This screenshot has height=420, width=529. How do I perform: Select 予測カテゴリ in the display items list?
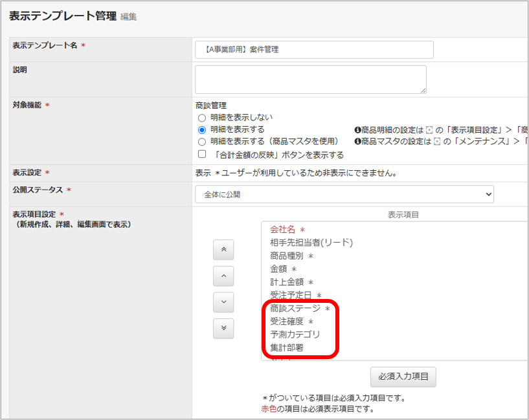click(x=295, y=335)
